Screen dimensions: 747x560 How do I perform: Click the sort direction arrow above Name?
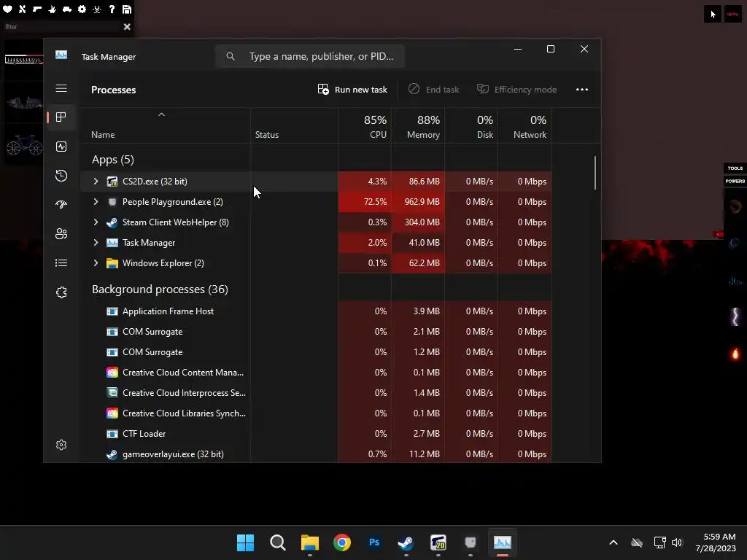click(161, 114)
